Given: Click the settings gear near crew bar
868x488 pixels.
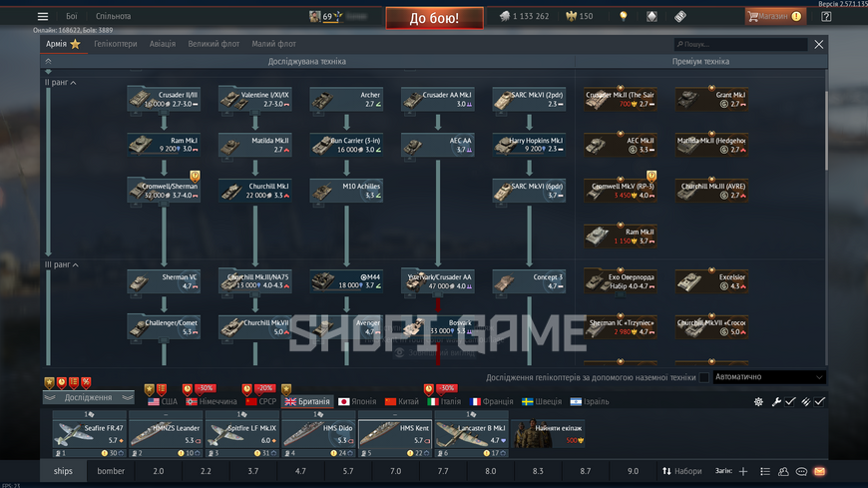Looking at the screenshot, I should coord(758,401).
